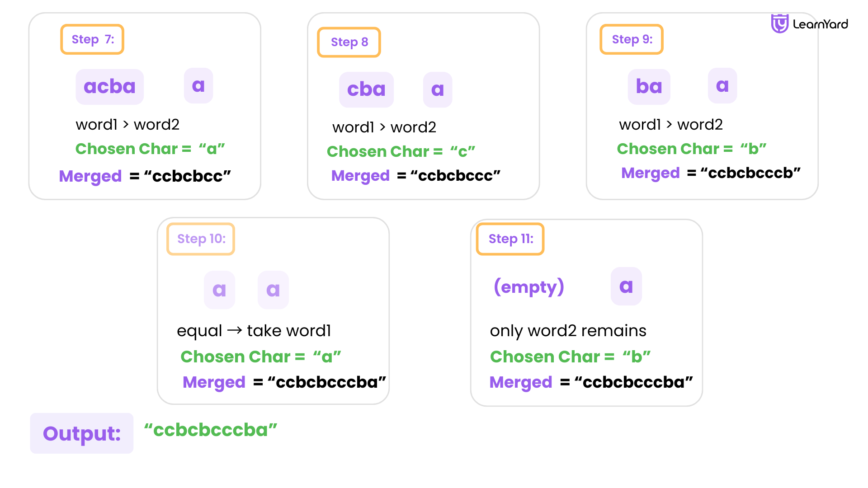Click the Step 10 label badge

click(x=201, y=239)
